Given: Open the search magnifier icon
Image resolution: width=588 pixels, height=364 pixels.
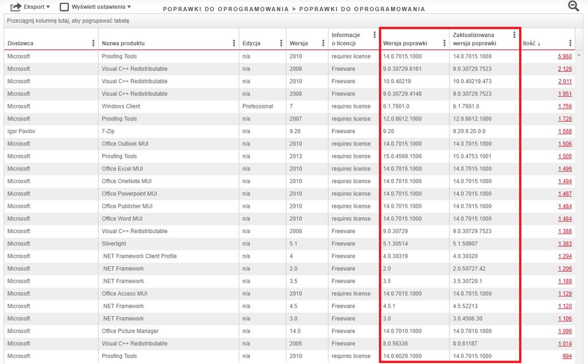Looking at the screenshot, I should pos(574,6).
